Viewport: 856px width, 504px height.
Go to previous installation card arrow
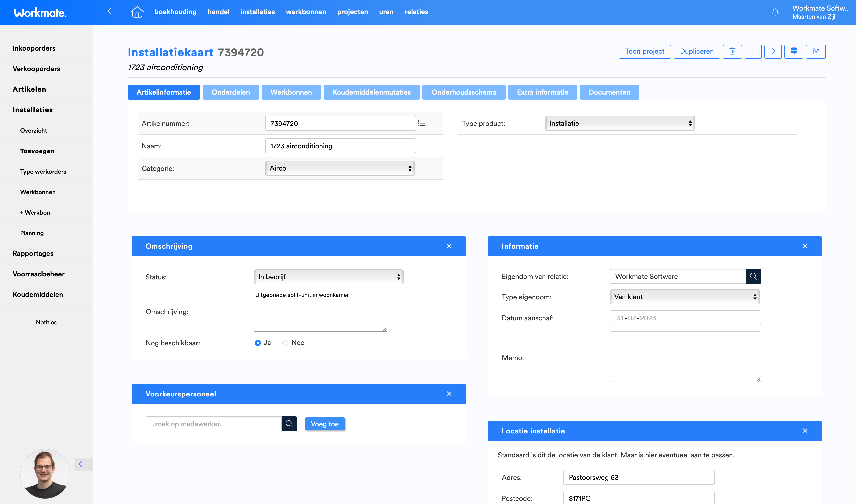tap(753, 51)
